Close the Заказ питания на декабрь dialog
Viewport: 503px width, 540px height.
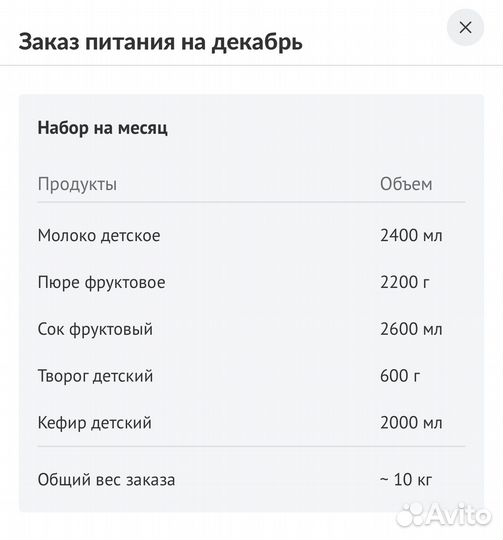coord(465,28)
